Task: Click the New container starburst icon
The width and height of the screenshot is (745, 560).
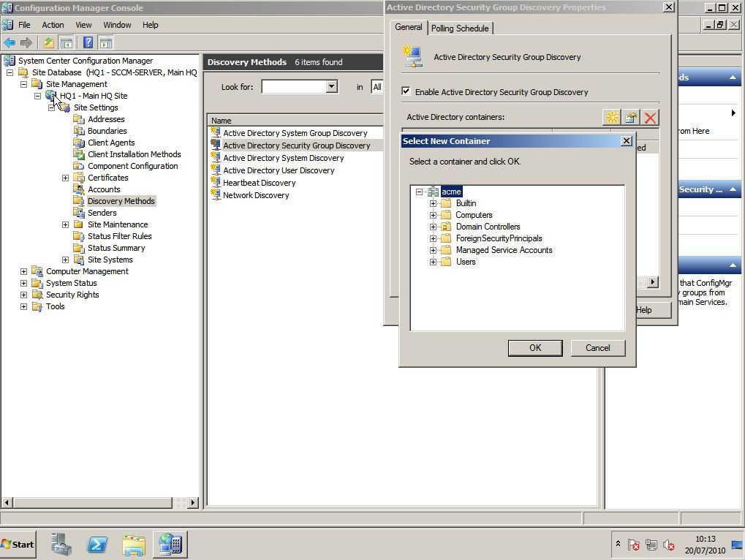Action: pyautogui.click(x=612, y=117)
